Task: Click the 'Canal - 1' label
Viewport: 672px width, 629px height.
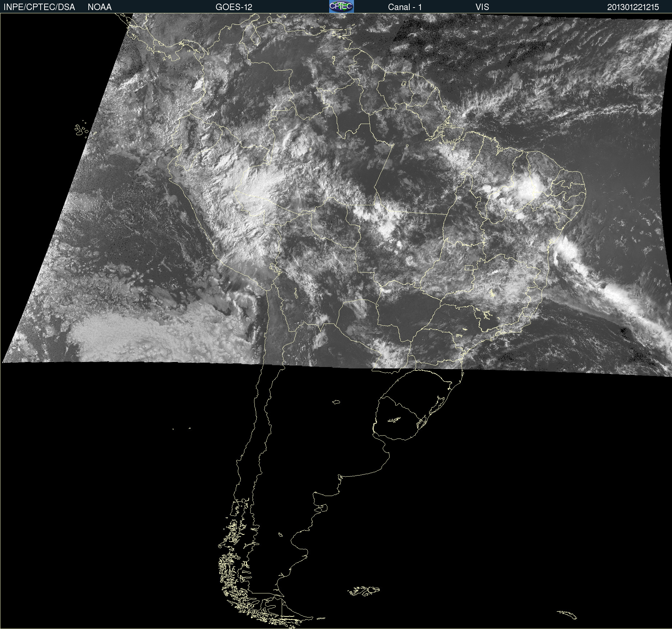Action: (405, 7)
